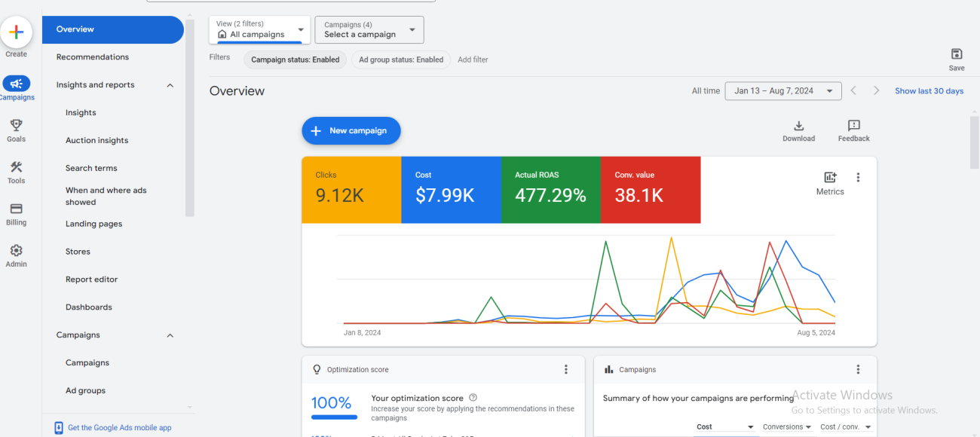Toggle the Campaign status: Enabled filter chip

pyautogui.click(x=295, y=60)
